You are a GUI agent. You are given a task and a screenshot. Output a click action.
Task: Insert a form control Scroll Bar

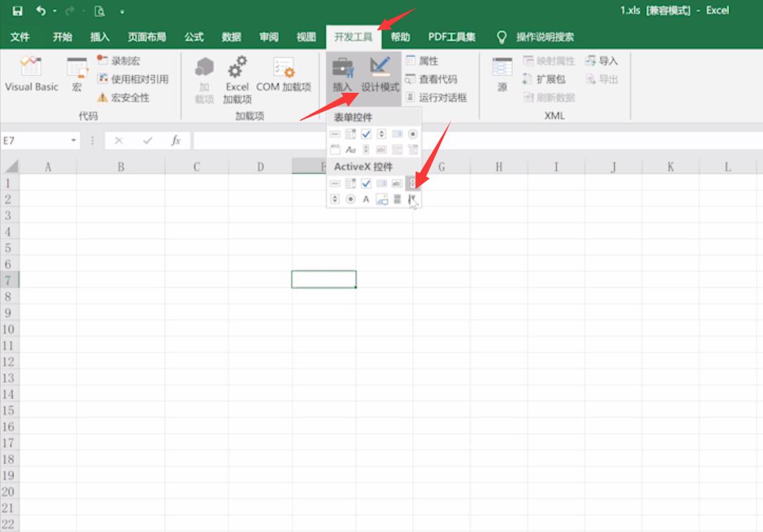(366, 150)
